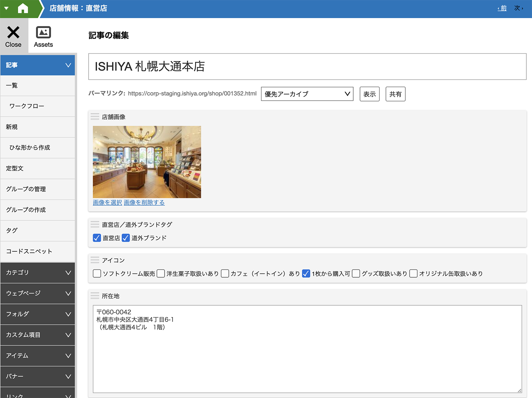The image size is (532, 398).
Task: Grab the drag handle of 店舗画像 section
Action: point(95,116)
